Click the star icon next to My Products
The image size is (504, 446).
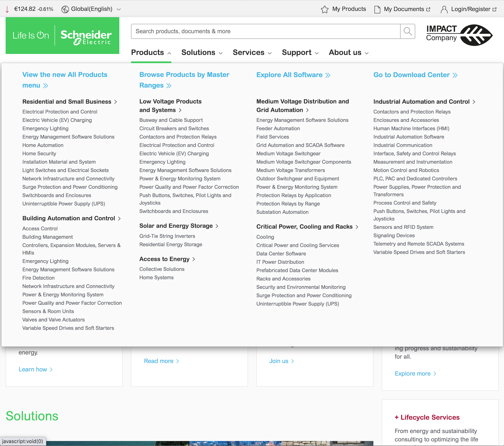(325, 9)
